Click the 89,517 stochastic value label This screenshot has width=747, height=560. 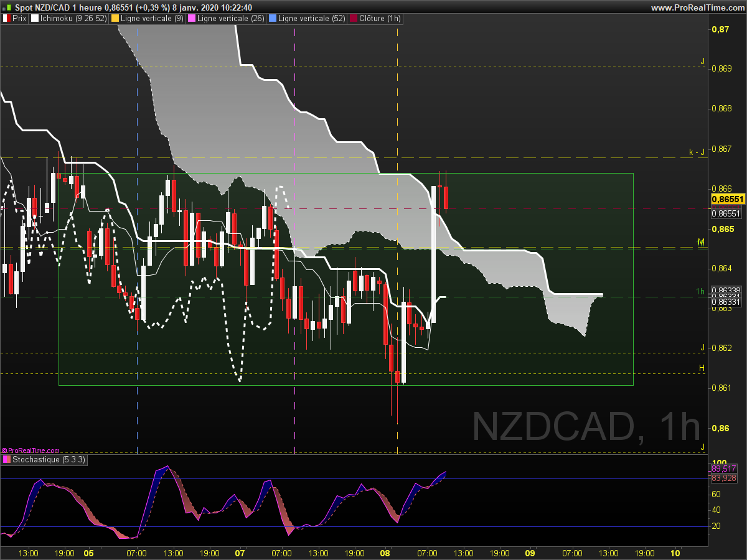pos(724,469)
